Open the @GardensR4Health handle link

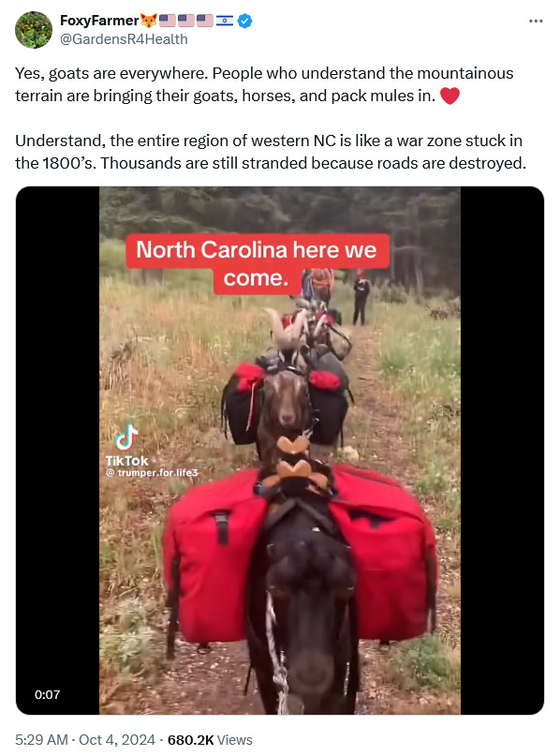(124, 39)
